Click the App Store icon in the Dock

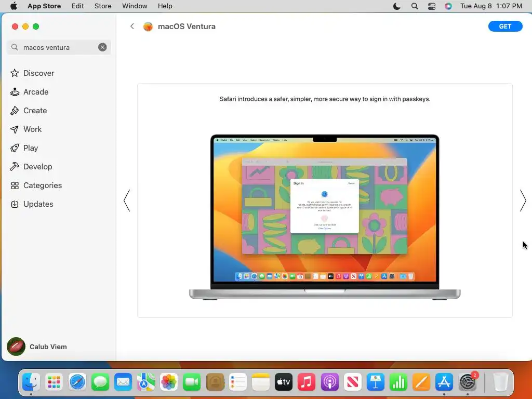[444, 382]
